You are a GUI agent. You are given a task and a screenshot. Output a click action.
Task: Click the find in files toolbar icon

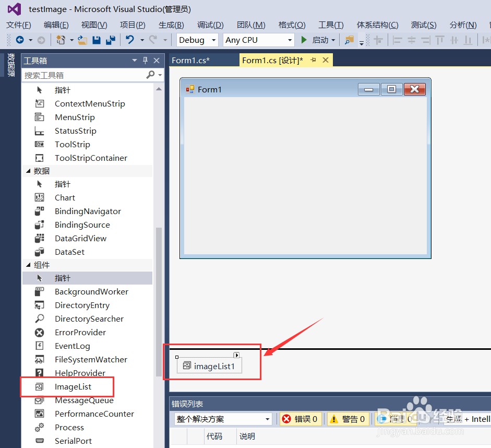[x=349, y=40]
